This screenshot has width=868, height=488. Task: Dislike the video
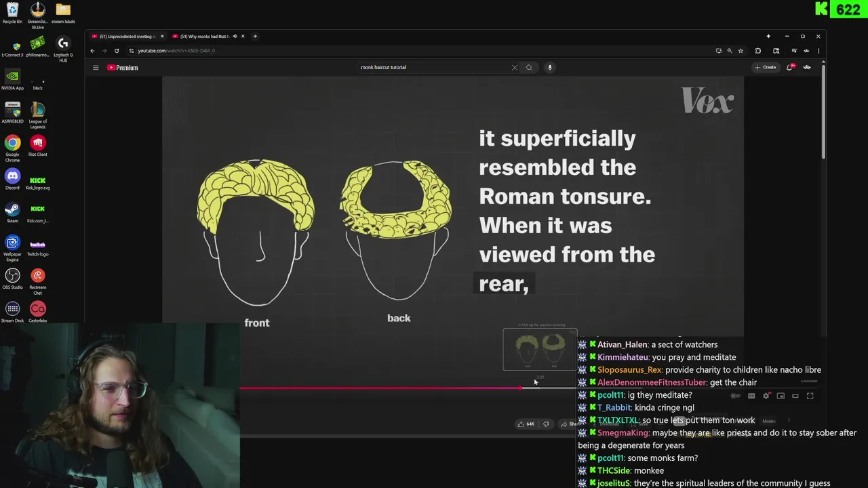[547, 424]
